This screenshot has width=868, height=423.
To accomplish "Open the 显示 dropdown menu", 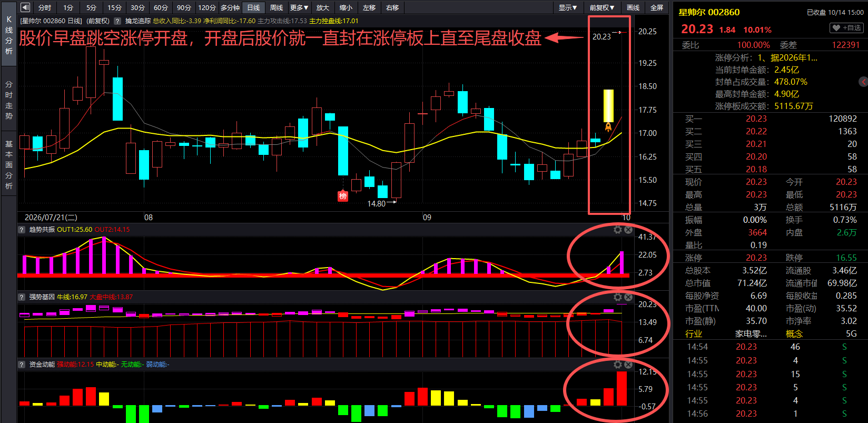I will pyautogui.click(x=568, y=7).
